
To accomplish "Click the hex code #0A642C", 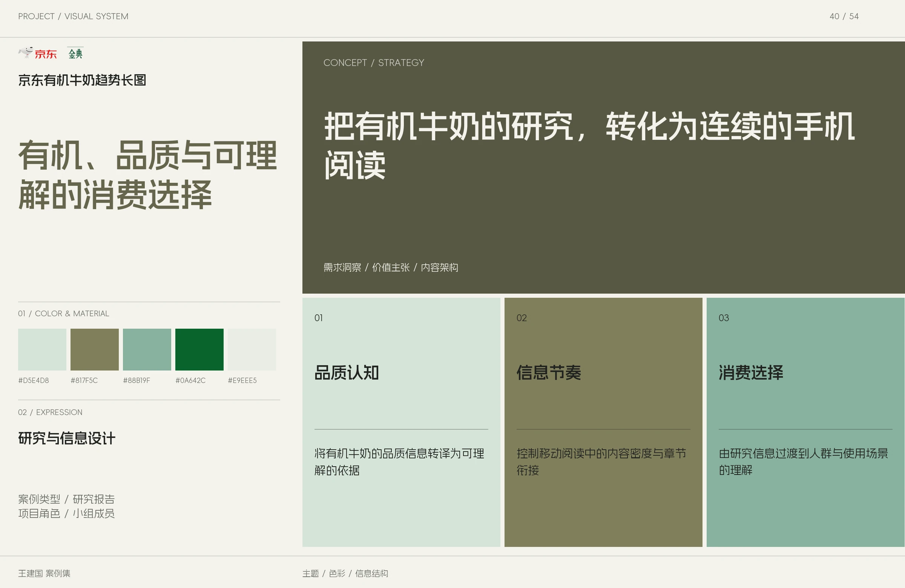I will point(190,380).
